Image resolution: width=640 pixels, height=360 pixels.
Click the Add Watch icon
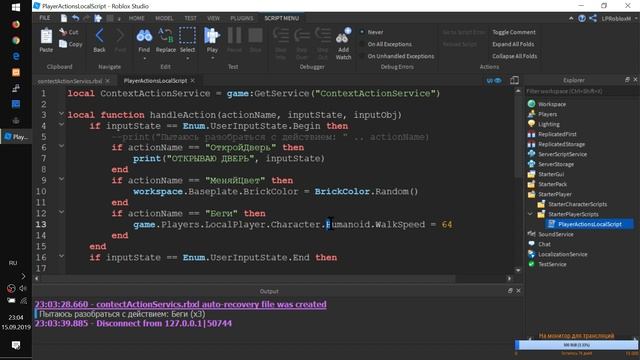point(343,36)
